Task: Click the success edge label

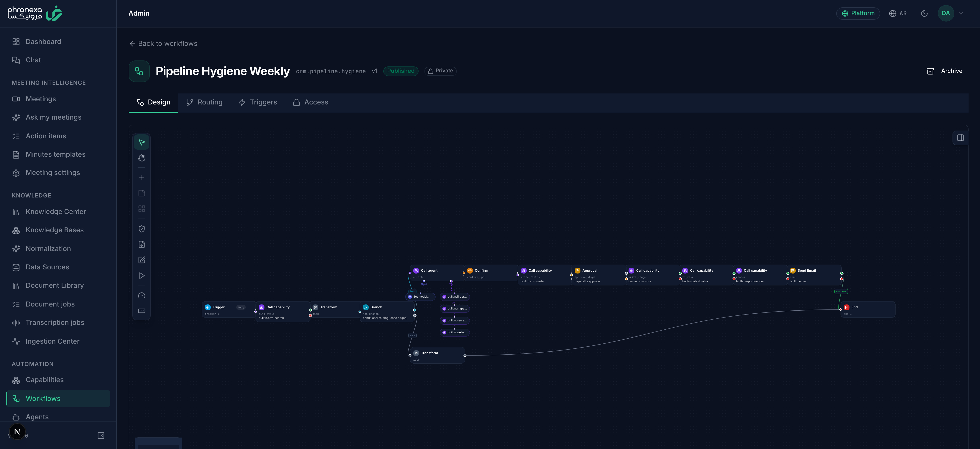Action: click(841, 291)
